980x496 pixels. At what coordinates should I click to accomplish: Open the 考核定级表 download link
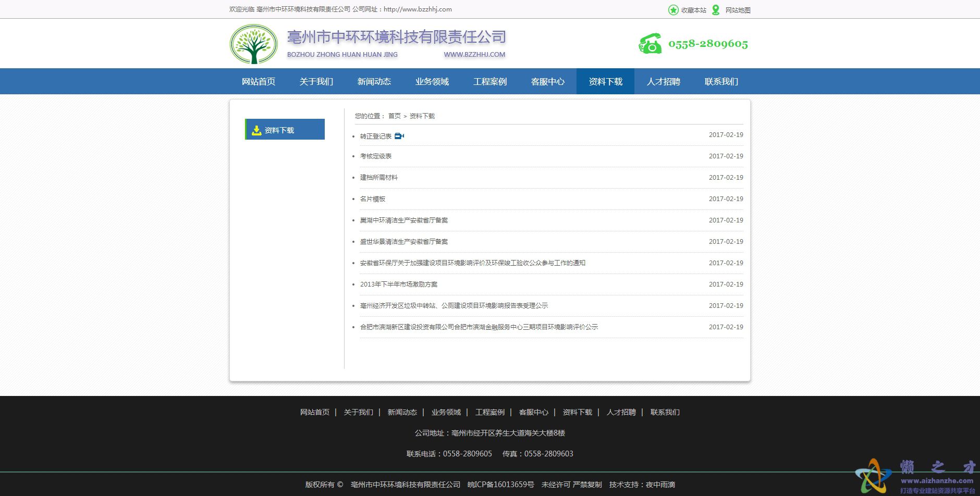375,156
